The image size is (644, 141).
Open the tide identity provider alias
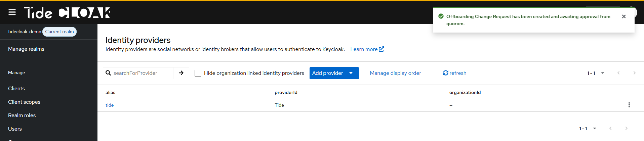click(110, 105)
